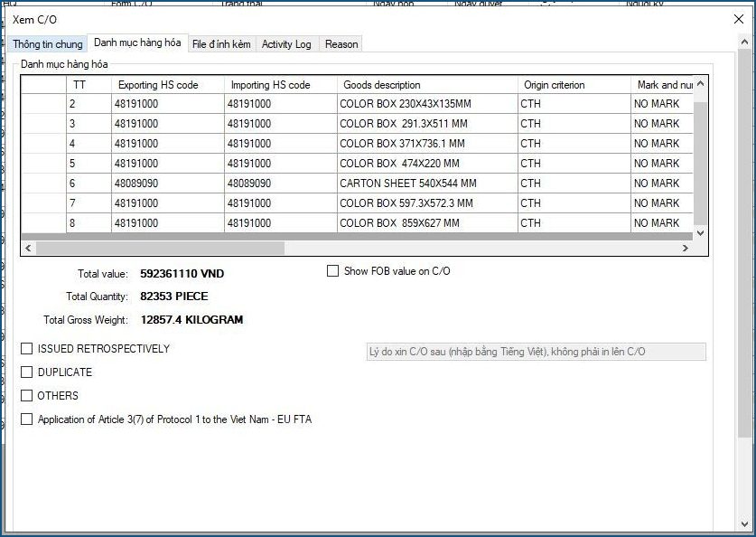
Task: Click the Lý do xin C/O sau field
Action: [x=537, y=352]
